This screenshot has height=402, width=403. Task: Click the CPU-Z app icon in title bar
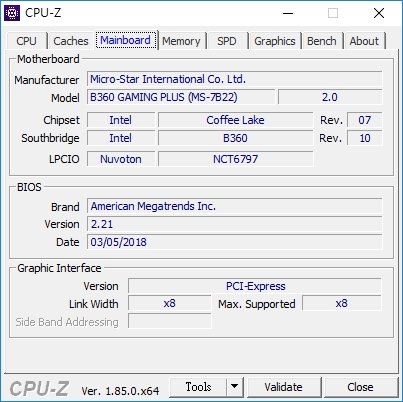point(12,13)
